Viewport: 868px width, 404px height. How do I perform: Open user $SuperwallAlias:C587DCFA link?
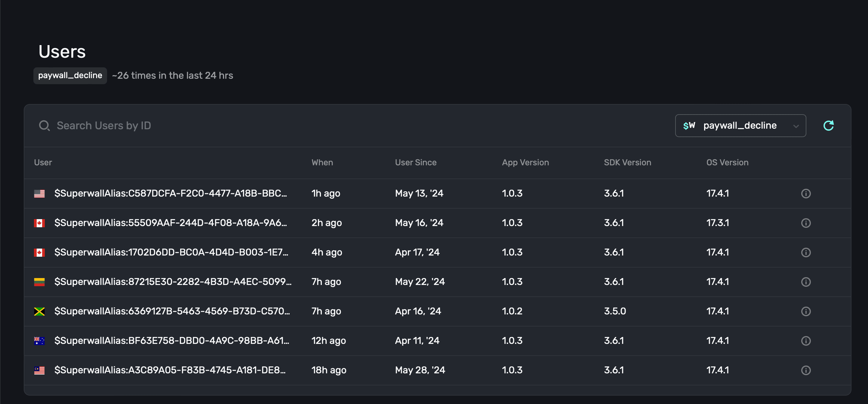click(x=171, y=193)
